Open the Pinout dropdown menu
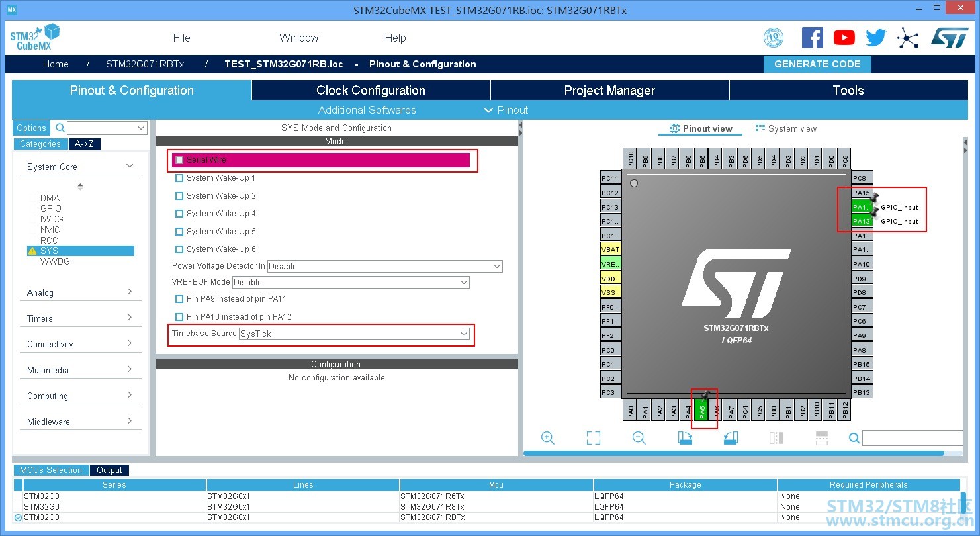Viewport: 980px width, 536px height. [x=506, y=110]
